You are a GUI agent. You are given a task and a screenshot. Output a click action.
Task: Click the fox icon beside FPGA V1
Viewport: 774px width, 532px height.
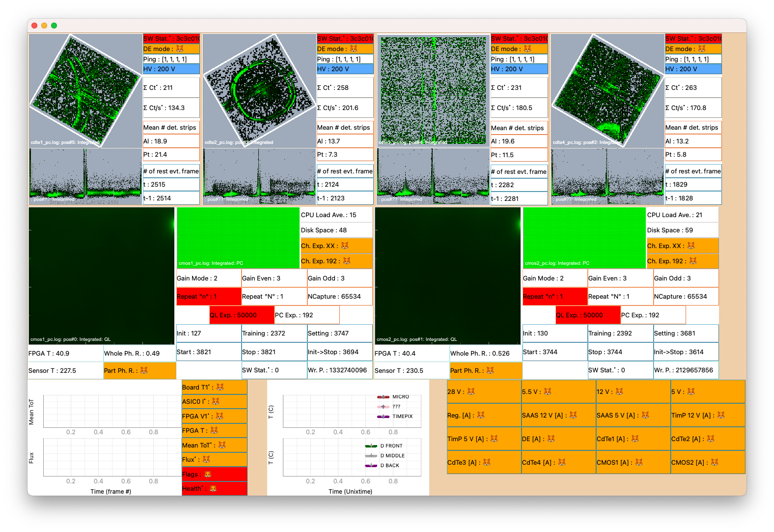click(220, 416)
